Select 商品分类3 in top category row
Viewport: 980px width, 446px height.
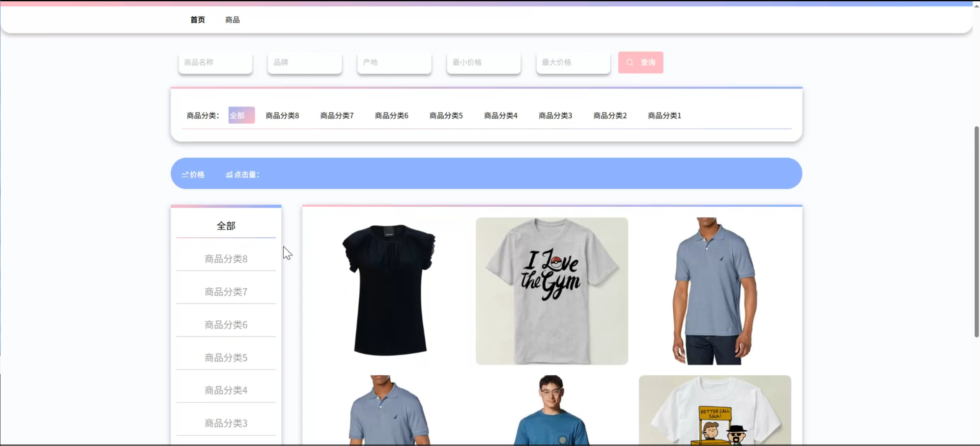(555, 115)
